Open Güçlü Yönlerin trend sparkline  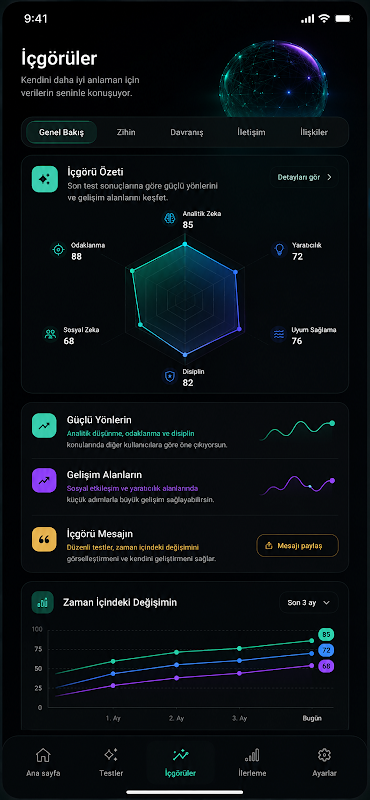tap(298, 430)
